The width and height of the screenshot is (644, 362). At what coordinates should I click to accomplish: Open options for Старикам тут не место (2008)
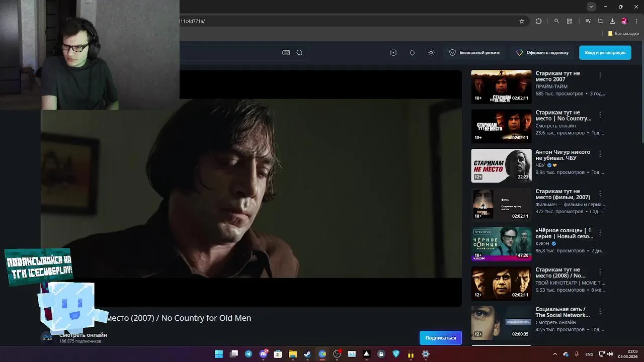(x=600, y=271)
